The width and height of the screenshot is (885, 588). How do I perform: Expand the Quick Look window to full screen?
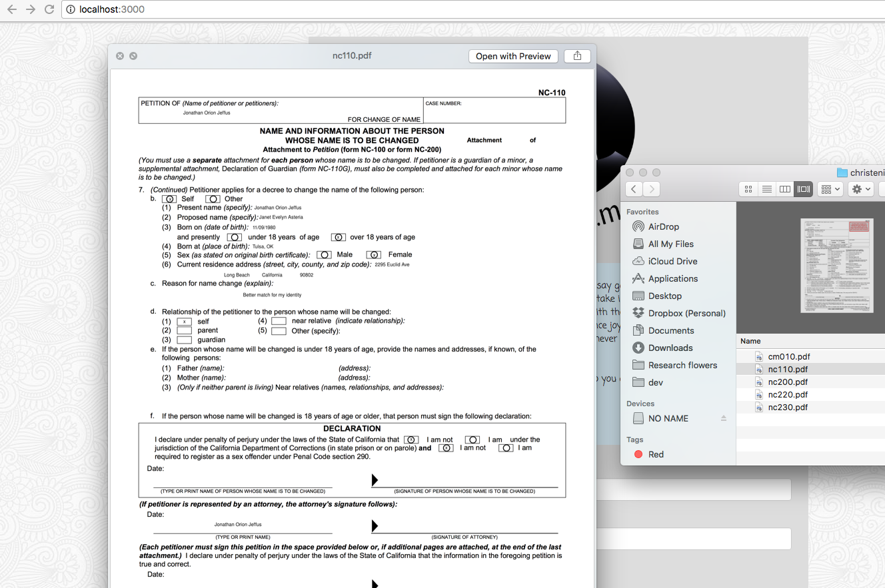pyautogui.click(x=133, y=56)
